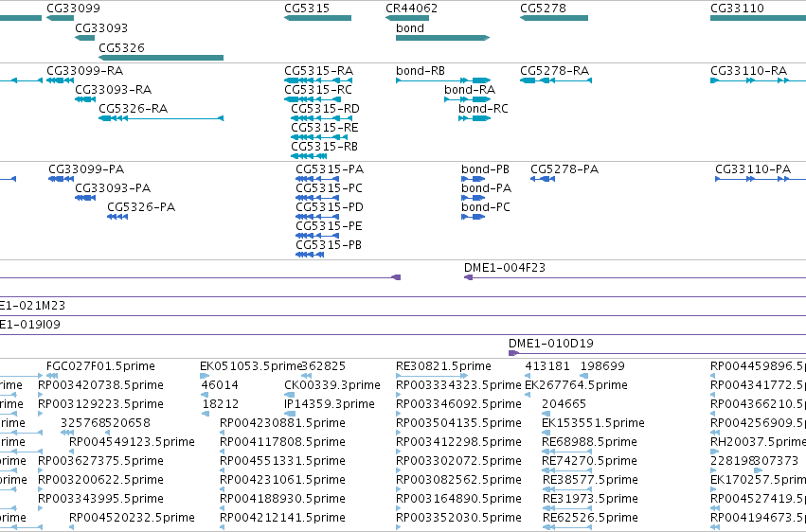Select the CG33099-PA protein label
Image resolution: width=806 pixels, height=532 pixels.
pyautogui.click(x=86, y=169)
